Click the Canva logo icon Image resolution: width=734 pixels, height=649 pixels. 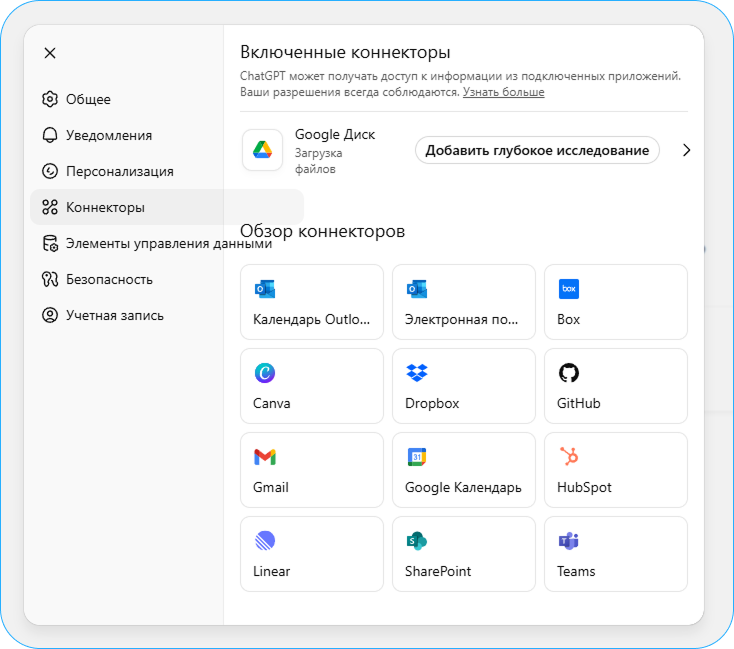[265, 373]
